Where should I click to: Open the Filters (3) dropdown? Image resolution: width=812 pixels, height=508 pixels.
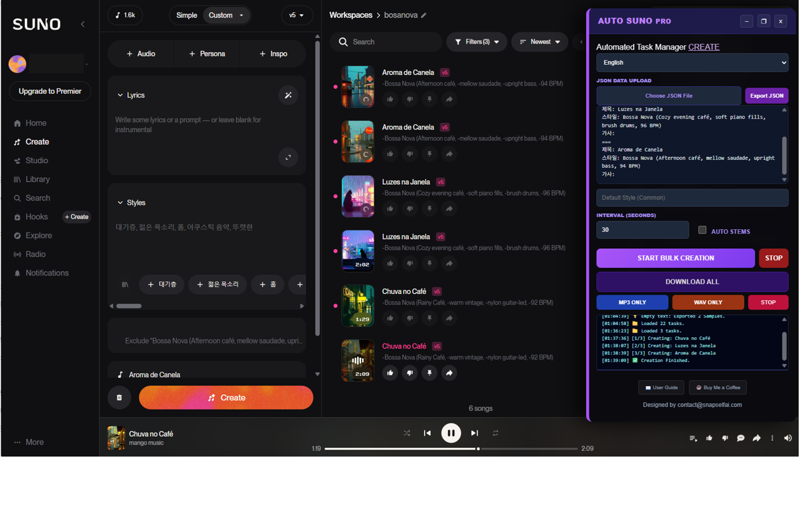tap(476, 42)
